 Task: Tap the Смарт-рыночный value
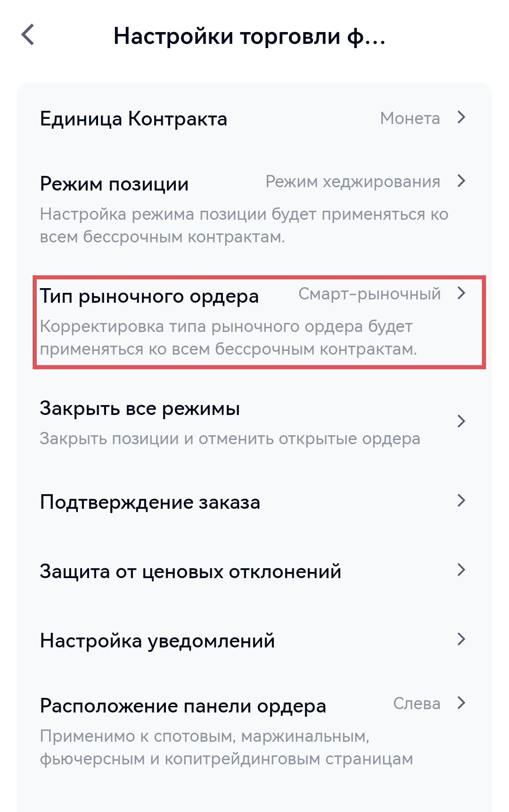[369, 294]
